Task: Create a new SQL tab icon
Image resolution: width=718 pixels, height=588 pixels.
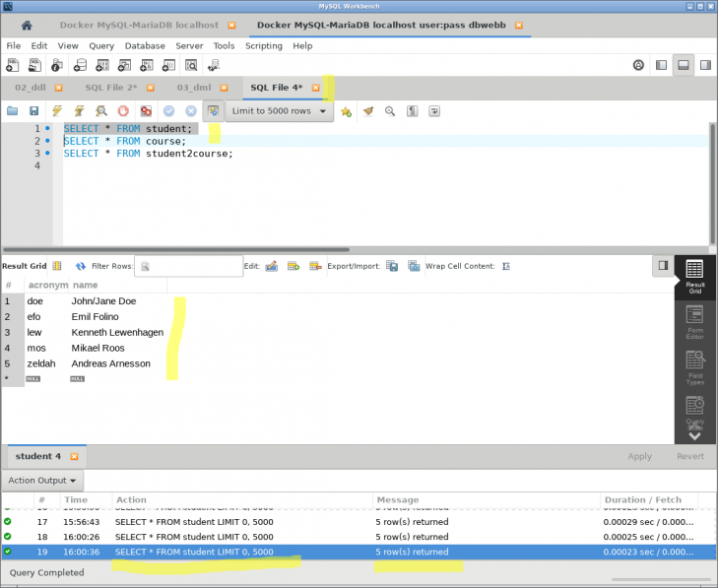Action: point(13,65)
